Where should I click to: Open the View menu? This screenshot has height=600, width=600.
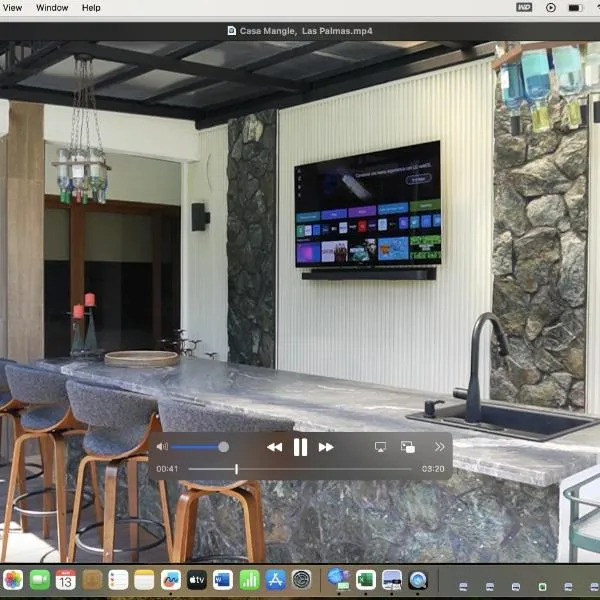click(x=13, y=8)
